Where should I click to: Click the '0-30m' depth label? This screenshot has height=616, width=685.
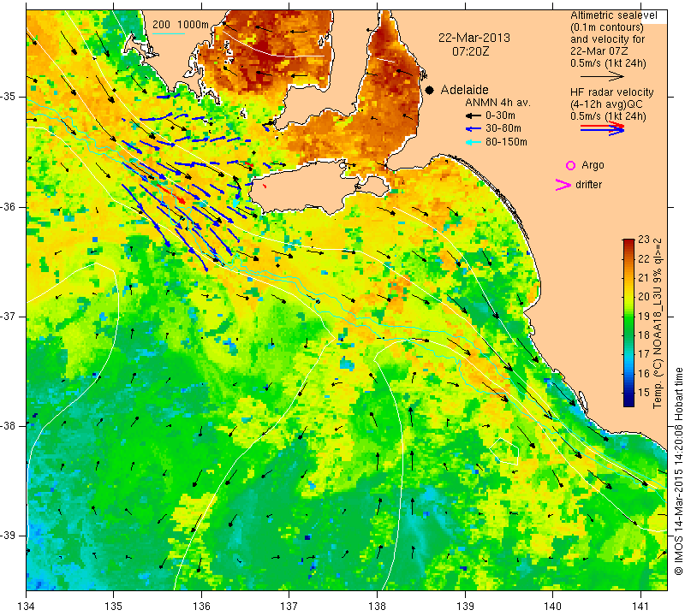pyautogui.click(x=500, y=115)
